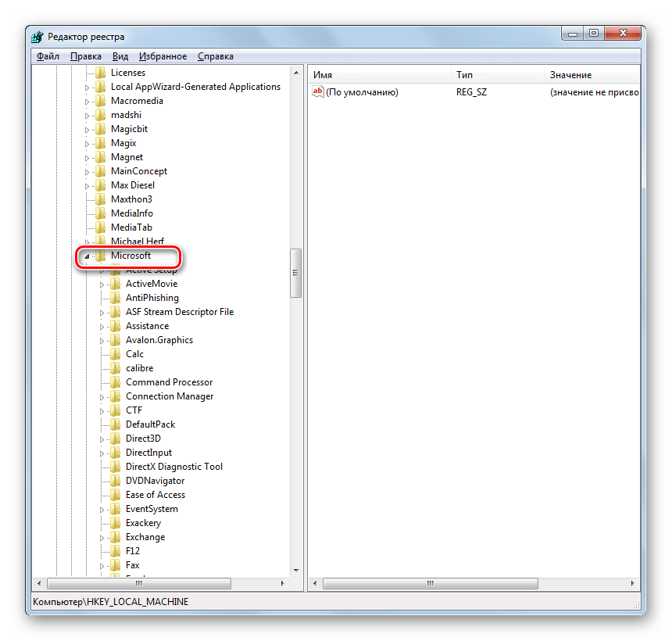Screen dimensions: 672x641
Task: Select the Magix tree key
Action: pos(123,143)
